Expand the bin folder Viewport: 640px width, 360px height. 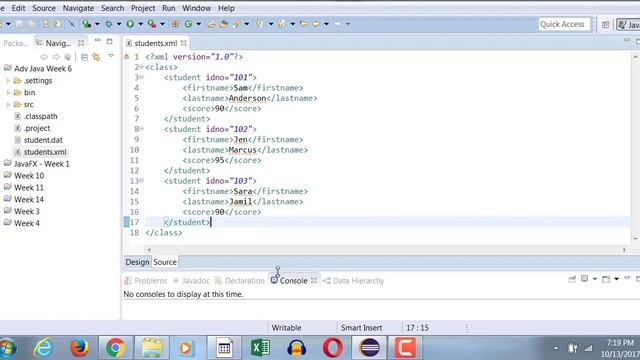click(x=8, y=93)
